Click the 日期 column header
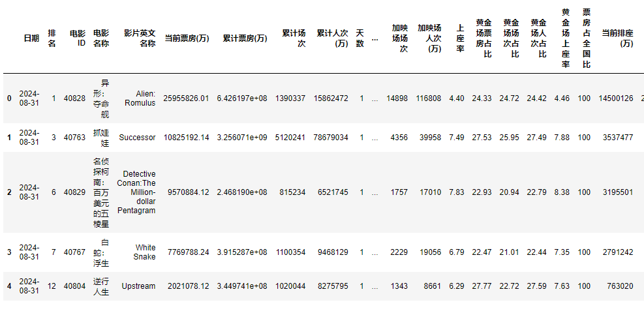644x311 pixels. [x=31, y=38]
